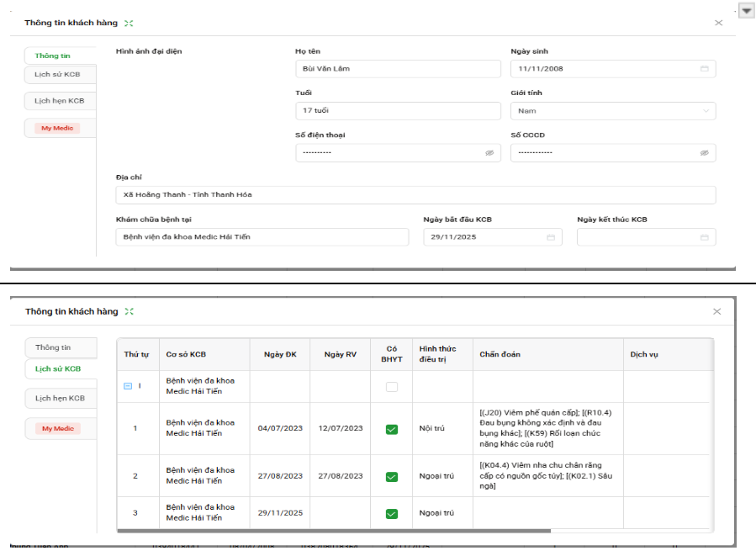Image resolution: width=756 pixels, height=556 pixels.
Task: Open the calendar icon in Ngày sinh field
Action: click(705, 69)
